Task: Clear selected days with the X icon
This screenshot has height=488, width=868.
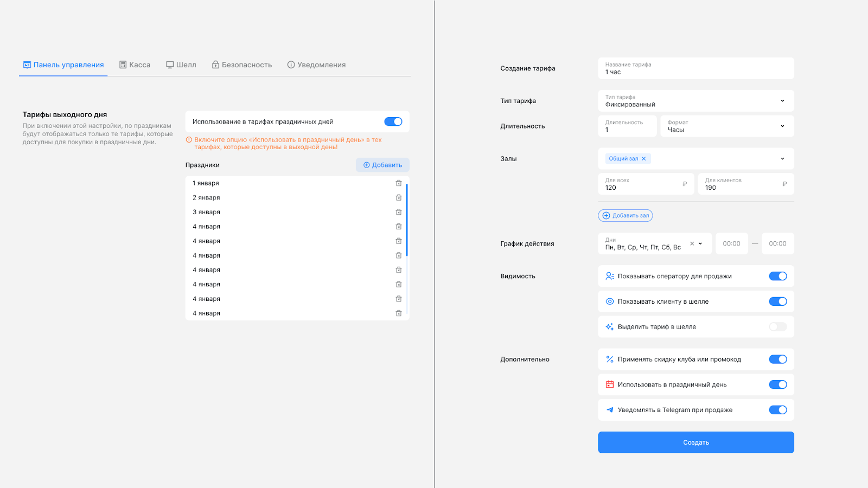Action: point(692,243)
